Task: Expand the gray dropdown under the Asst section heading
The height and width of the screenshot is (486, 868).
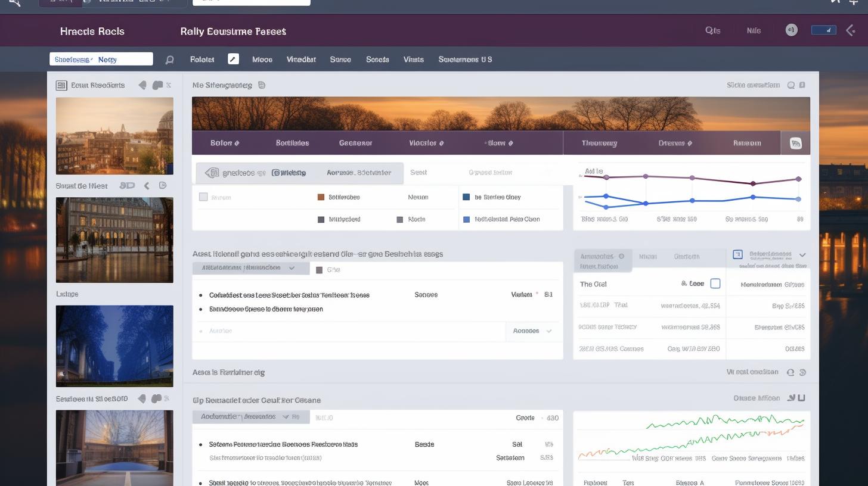Action: pos(250,268)
